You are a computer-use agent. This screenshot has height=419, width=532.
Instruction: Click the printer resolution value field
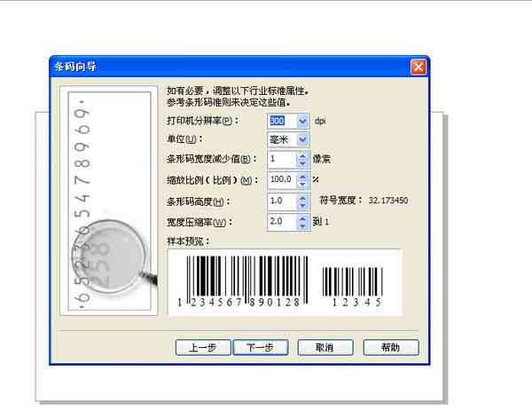[x=282, y=121]
